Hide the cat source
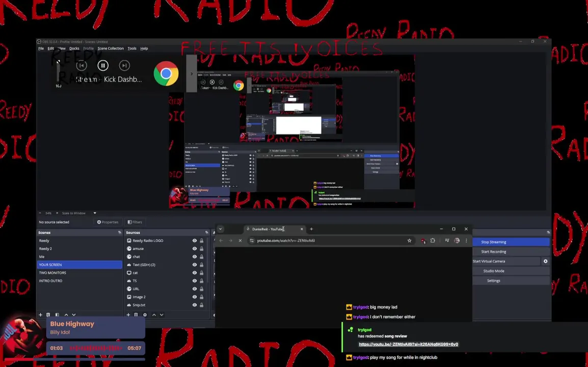 coord(194,273)
